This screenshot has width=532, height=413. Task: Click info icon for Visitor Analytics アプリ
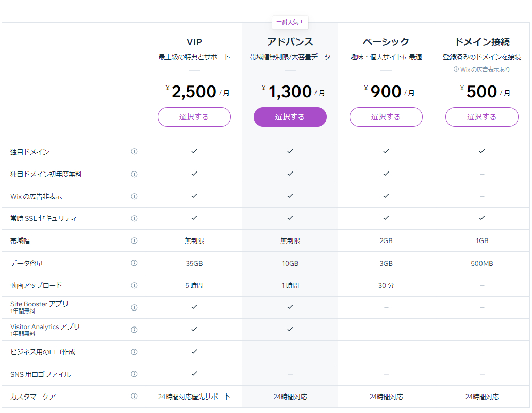(x=134, y=330)
